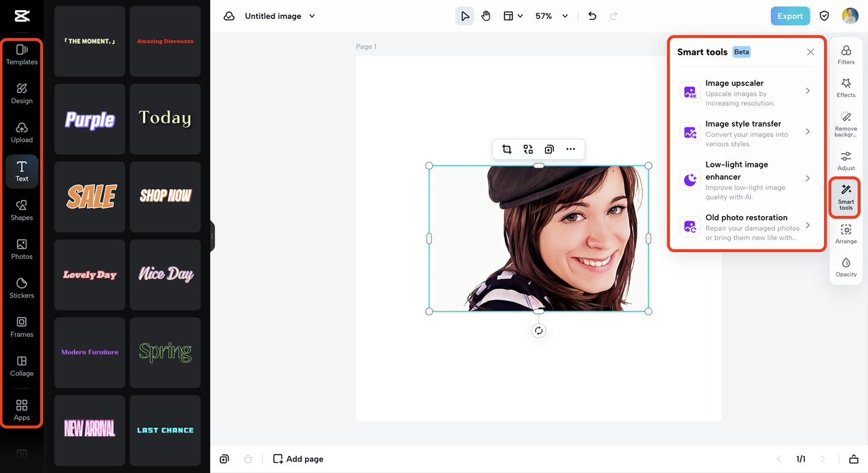Expand the layers panel at the bottom right
This screenshot has height=473, width=868.
click(x=854, y=459)
